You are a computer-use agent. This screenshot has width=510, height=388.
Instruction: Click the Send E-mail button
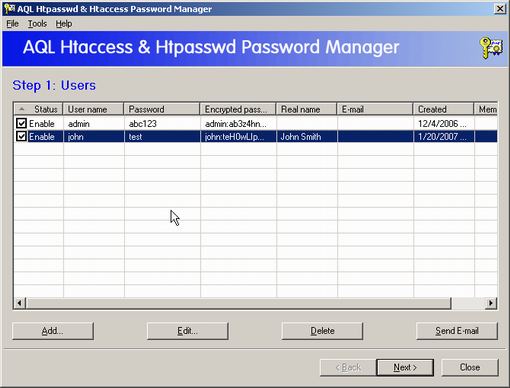point(457,331)
